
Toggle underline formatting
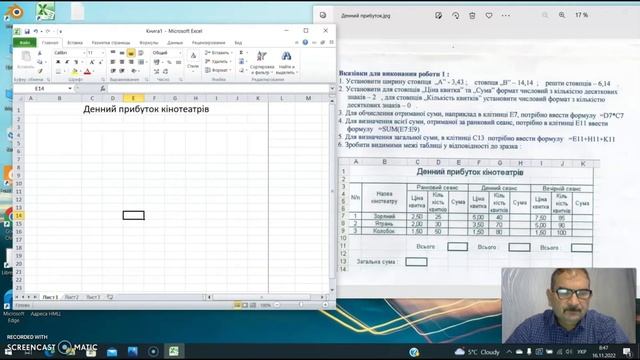(76, 62)
